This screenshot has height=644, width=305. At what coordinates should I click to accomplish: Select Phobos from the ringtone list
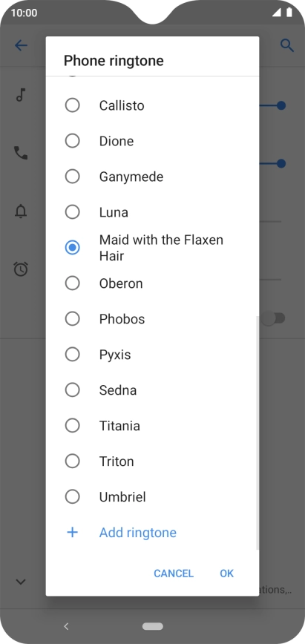152,319
